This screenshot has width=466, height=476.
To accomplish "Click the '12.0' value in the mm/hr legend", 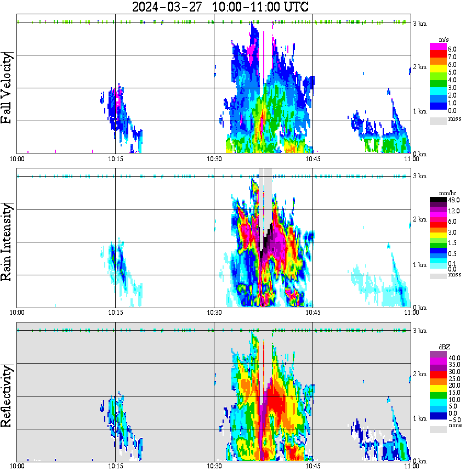I will click(454, 211).
